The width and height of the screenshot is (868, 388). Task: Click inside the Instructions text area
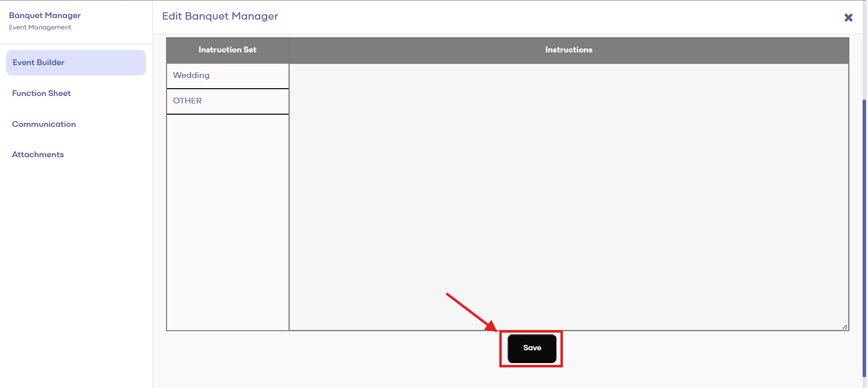coord(568,196)
